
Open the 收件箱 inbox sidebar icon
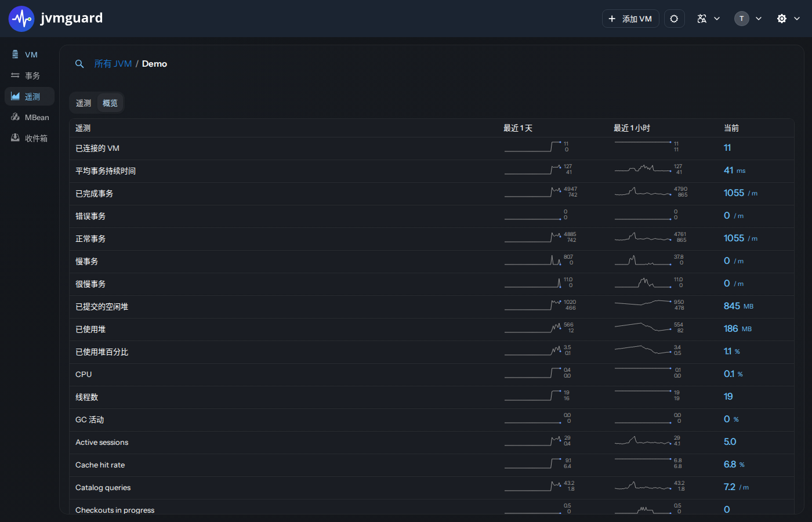point(15,138)
